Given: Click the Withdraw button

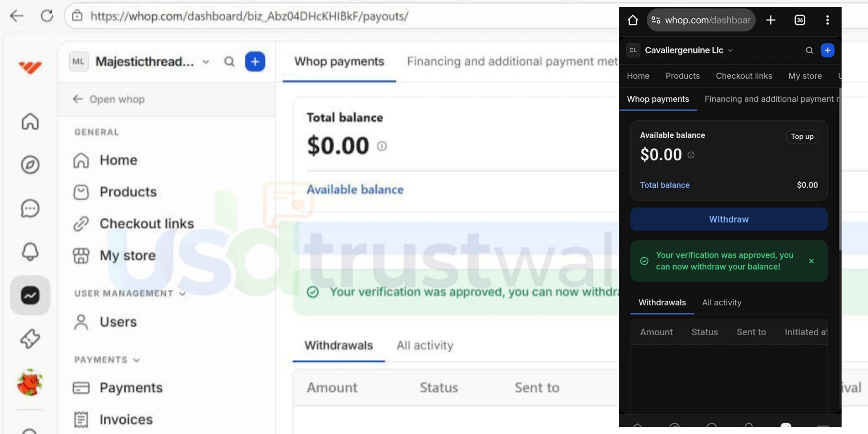Looking at the screenshot, I should click(x=729, y=219).
